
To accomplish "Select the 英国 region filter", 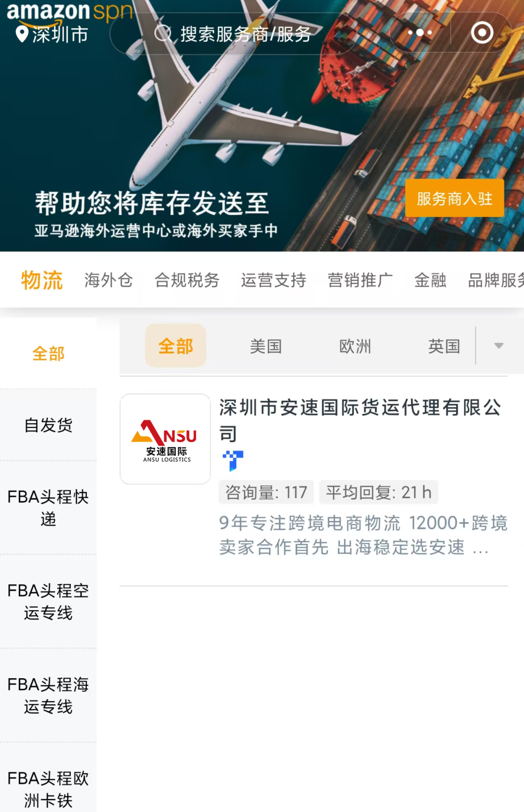I will coord(444,346).
